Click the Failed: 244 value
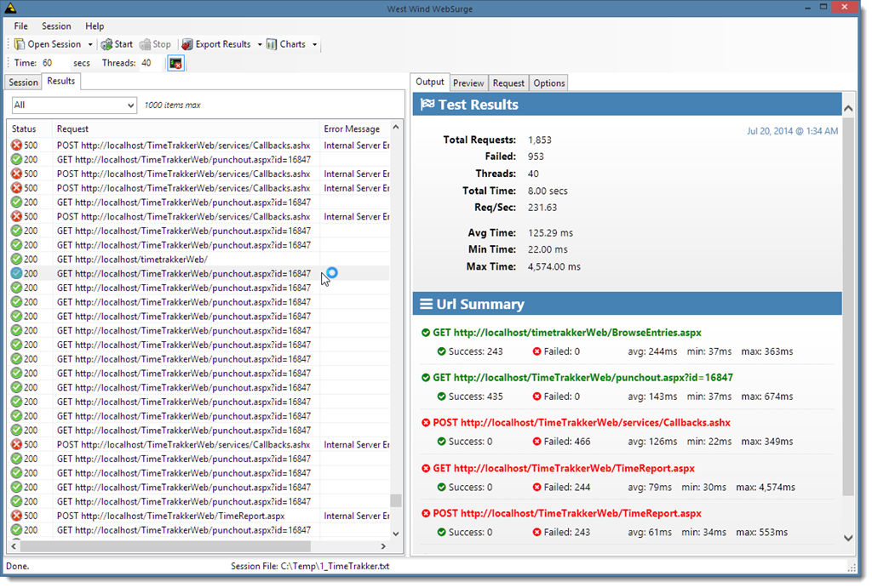The height and width of the screenshot is (588, 872). pos(566,488)
